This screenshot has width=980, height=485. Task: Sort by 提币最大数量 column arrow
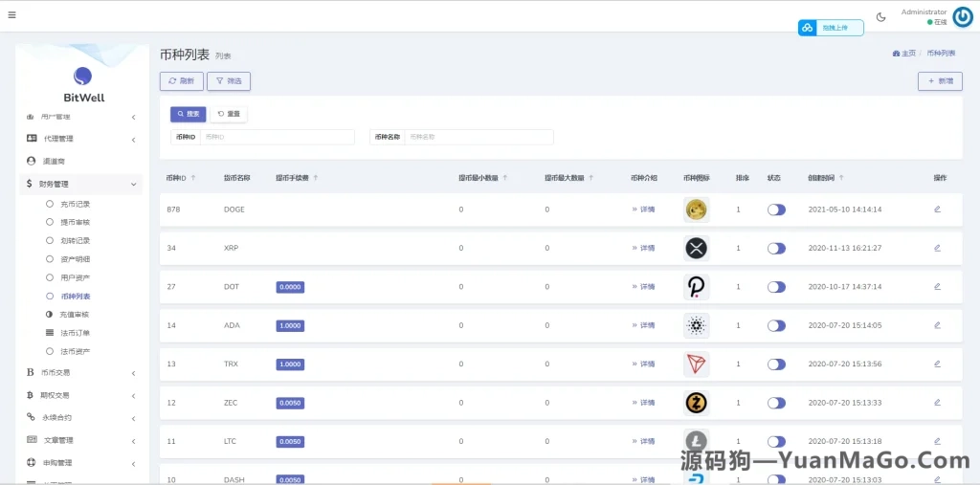click(x=590, y=178)
